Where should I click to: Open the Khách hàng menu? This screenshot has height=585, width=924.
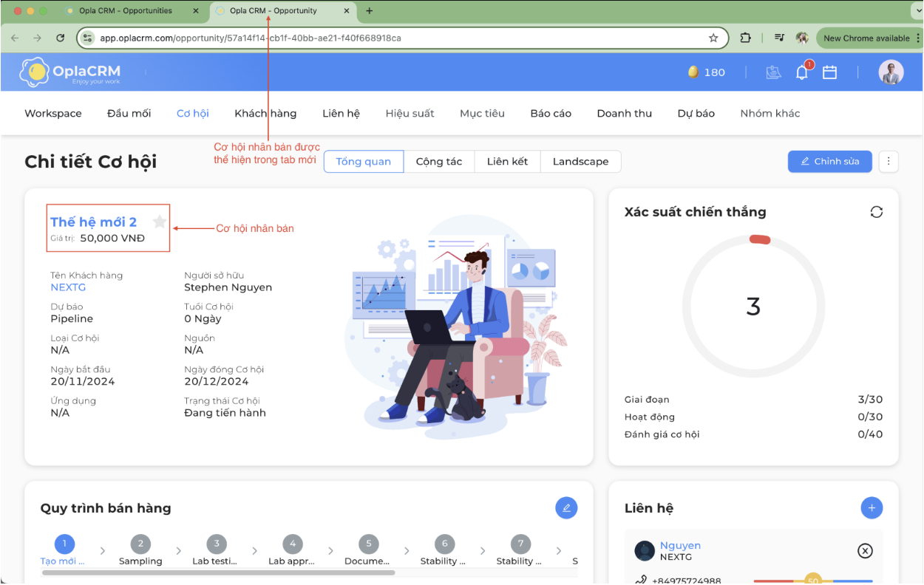click(x=265, y=113)
